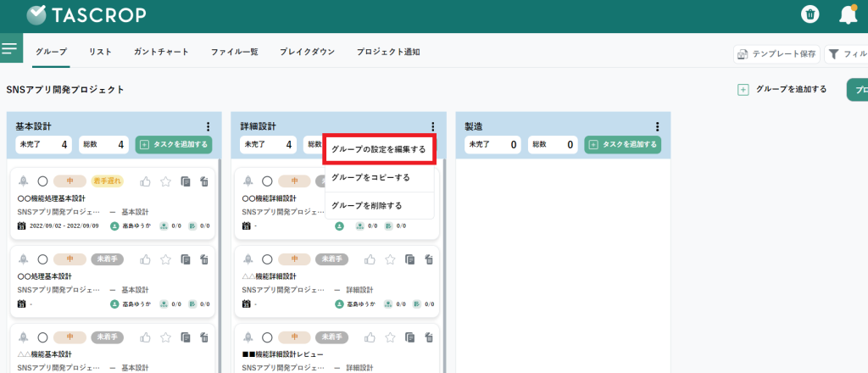Change 着手遅れ status on 〇〇機能処理基本設計

click(x=107, y=181)
